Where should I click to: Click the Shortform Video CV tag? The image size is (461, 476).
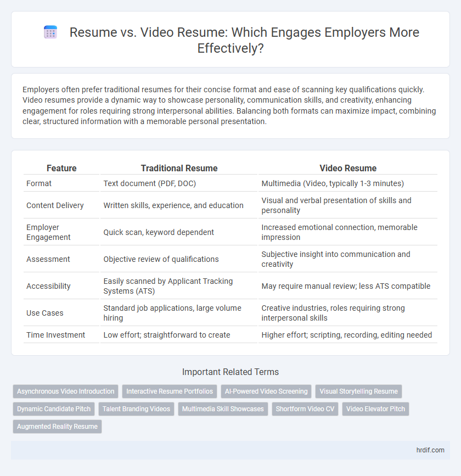pyautogui.click(x=305, y=409)
